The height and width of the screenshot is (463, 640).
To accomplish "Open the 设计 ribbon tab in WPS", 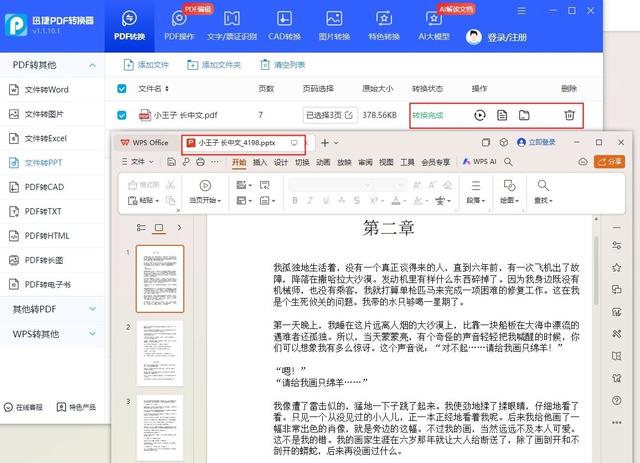I will [x=281, y=162].
